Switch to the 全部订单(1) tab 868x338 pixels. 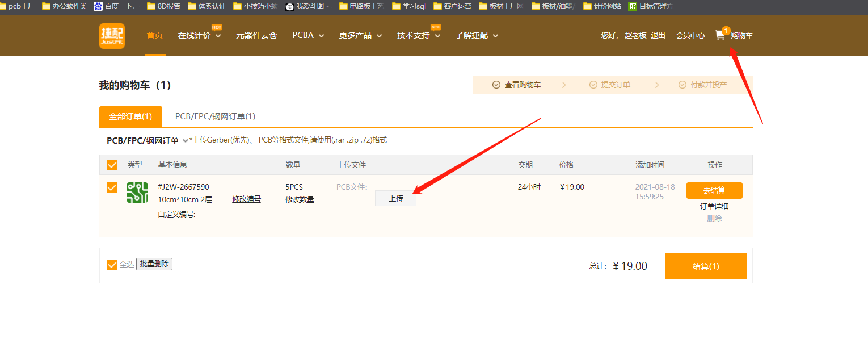(130, 116)
